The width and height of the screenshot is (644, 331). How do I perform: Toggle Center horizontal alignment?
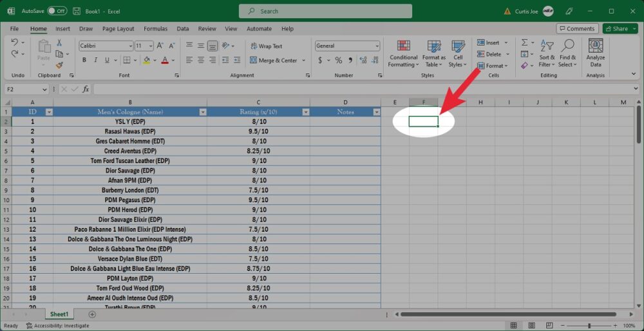click(201, 60)
